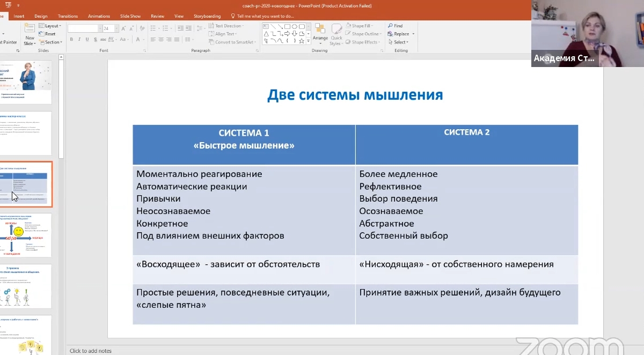Screen dimensions: 644x355
Task: Toggle Italic formatting
Action: (x=79, y=40)
